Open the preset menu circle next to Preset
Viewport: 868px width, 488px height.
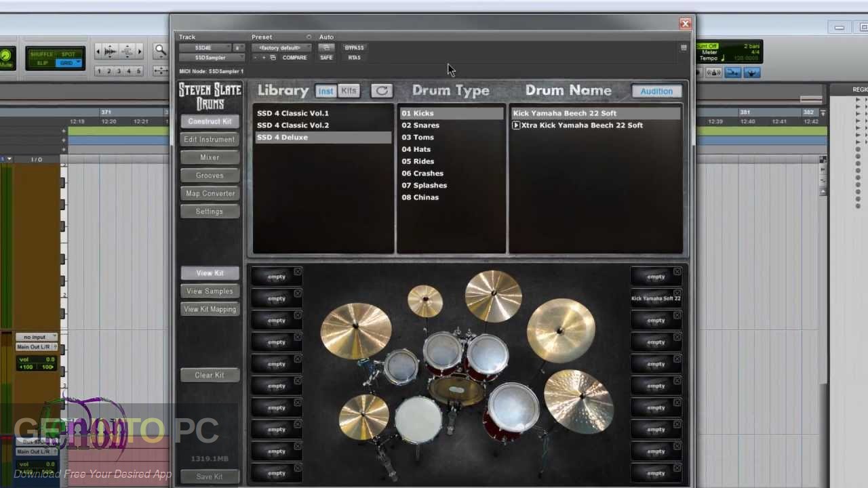pos(309,37)
